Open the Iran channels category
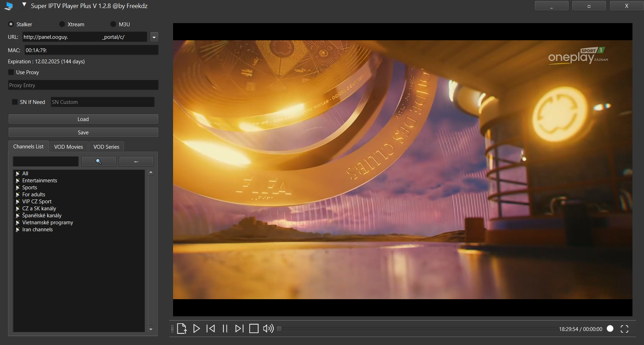 [x=37, y=229]
